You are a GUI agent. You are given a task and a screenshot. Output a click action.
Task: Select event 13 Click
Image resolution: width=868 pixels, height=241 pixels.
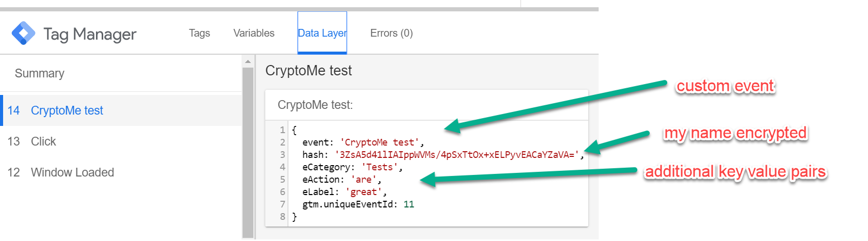pyautogui.click(x=121, y=141)
